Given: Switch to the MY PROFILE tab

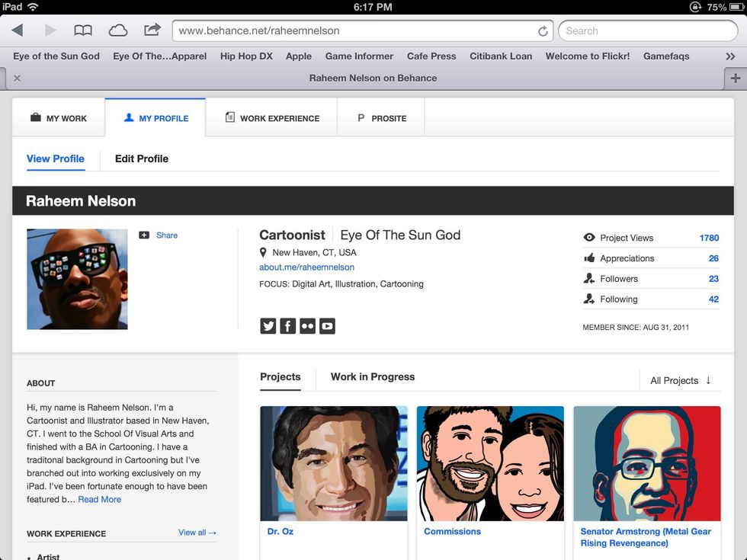Looking at the screenshot, I should click(x=155, y=118).
